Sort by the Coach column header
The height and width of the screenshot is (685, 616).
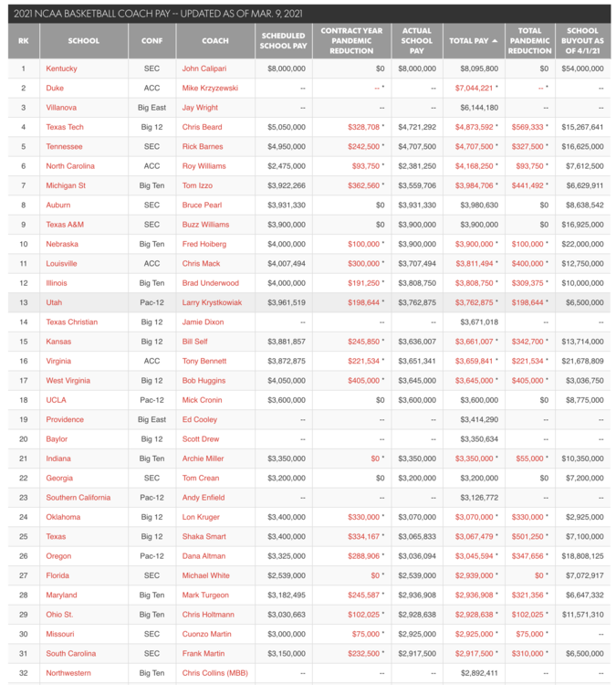click(x=214, y=41)
